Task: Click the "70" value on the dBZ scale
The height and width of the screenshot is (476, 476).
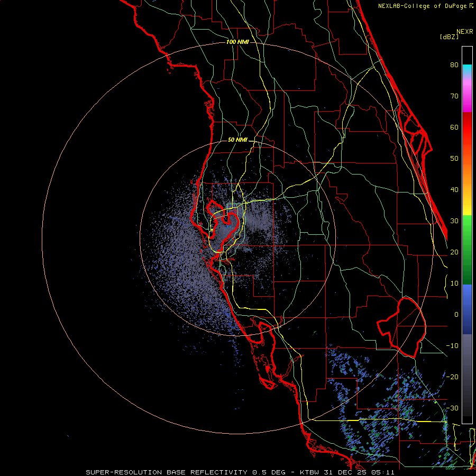Action: pos(454,96)
